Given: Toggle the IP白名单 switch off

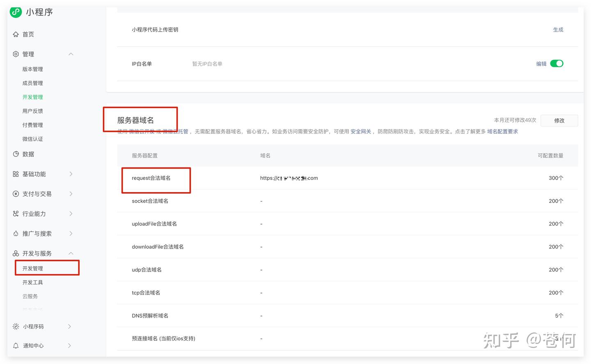Looking at the screenshot, I should click(557, 64).
